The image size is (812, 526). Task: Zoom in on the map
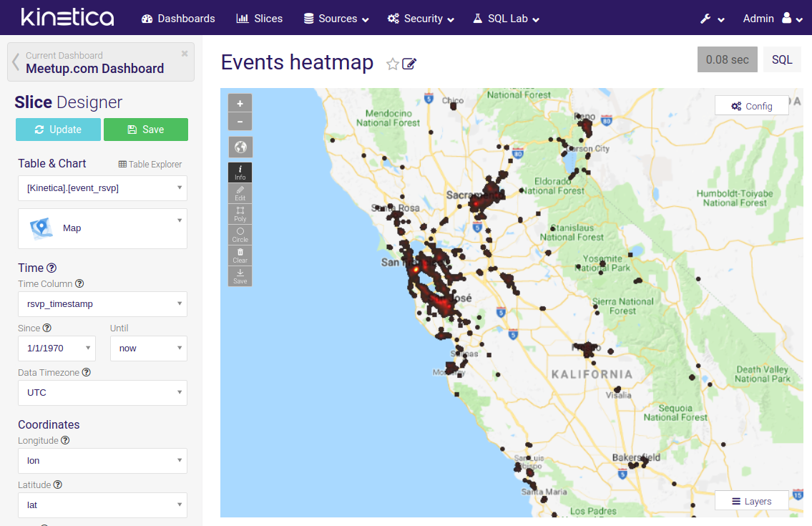point(240,103)
